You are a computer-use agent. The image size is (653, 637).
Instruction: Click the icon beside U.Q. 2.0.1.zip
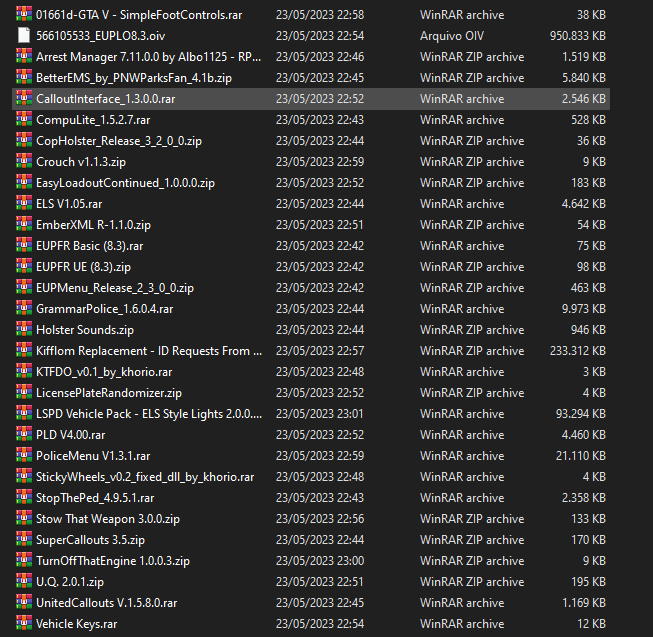click(24, 581)
